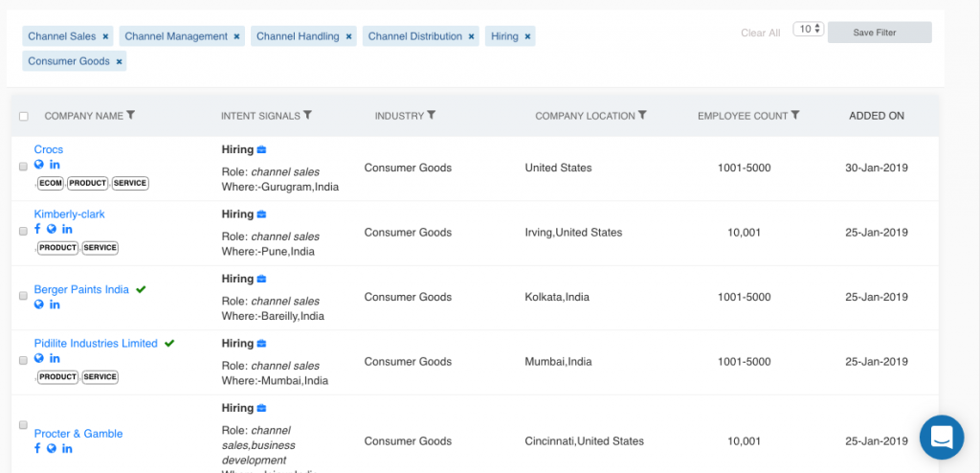
Task: Click the PRODUCT tag on Crocs
Action: (87, 183)
